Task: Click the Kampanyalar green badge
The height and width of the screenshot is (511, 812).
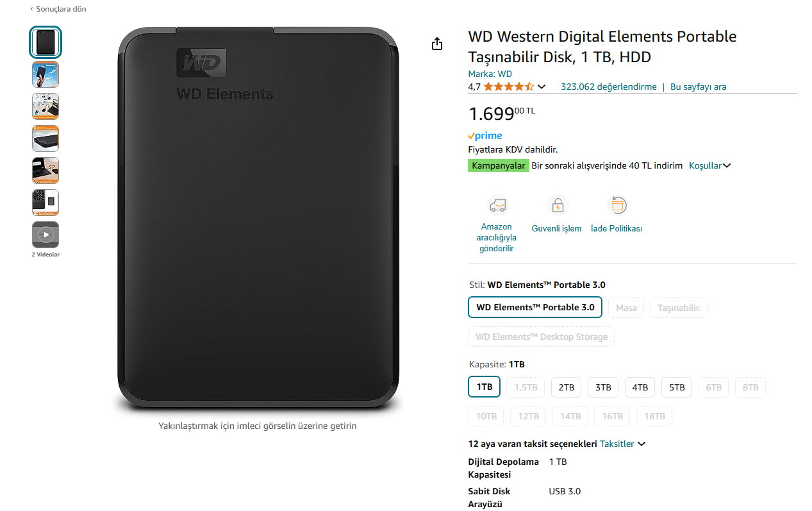Action: coord(498,165)
